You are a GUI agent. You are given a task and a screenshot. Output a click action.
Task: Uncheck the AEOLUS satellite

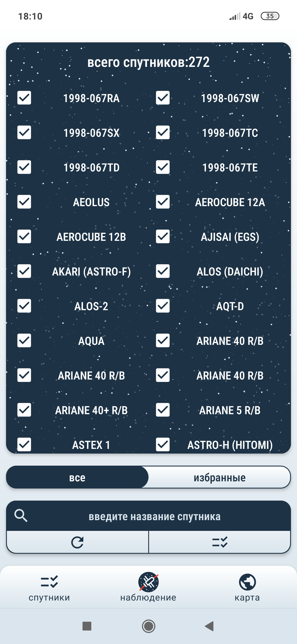[24, 201]
